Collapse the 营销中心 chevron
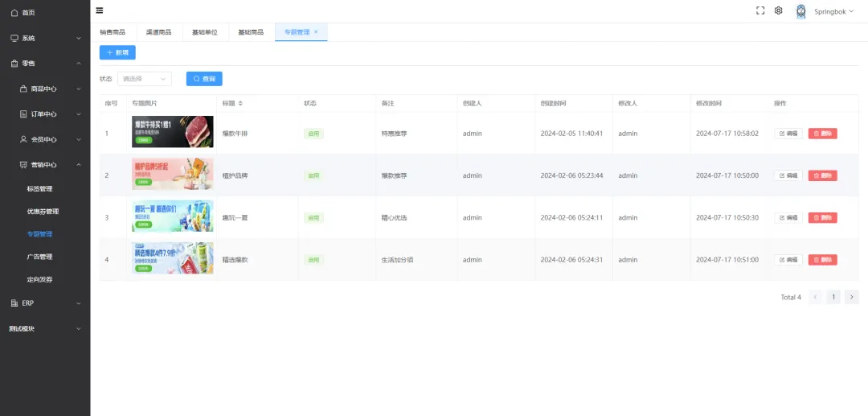This screenshot has width=868, height=416. [79, 164]
